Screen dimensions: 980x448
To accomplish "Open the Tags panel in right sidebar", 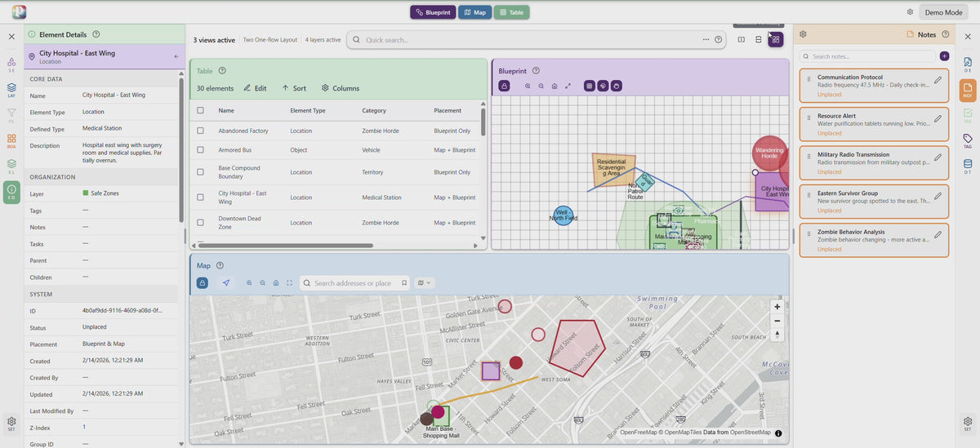I will [968, 141].
